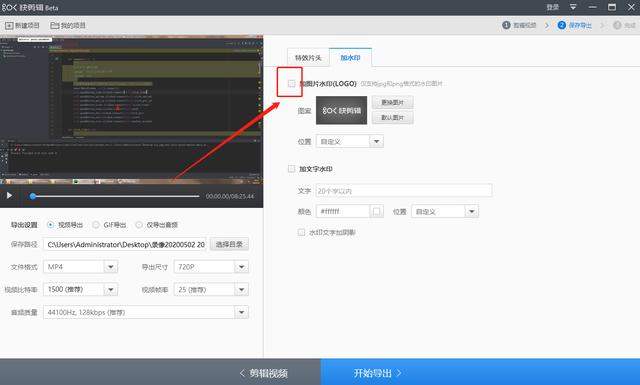Select 仅导出音频 radio button

(139, 225)
